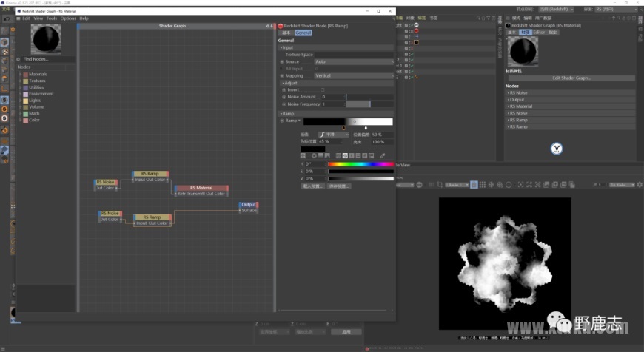Click the load preset button under color sliders

pos(312,186)
